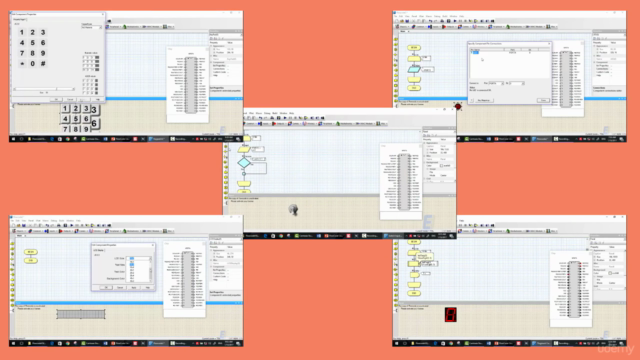
Task: Click Run icon in LED connections window
Action: tap(455, 21)
